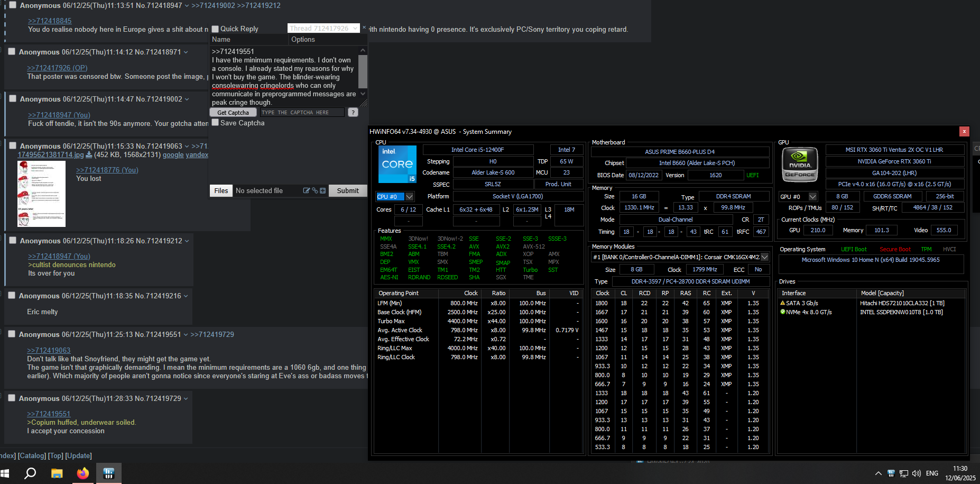Click the warning icon beside SATA 3 Gb/s
Image resolution: width=980 pixels, height=484 pixels.
[x=782, y=303]
